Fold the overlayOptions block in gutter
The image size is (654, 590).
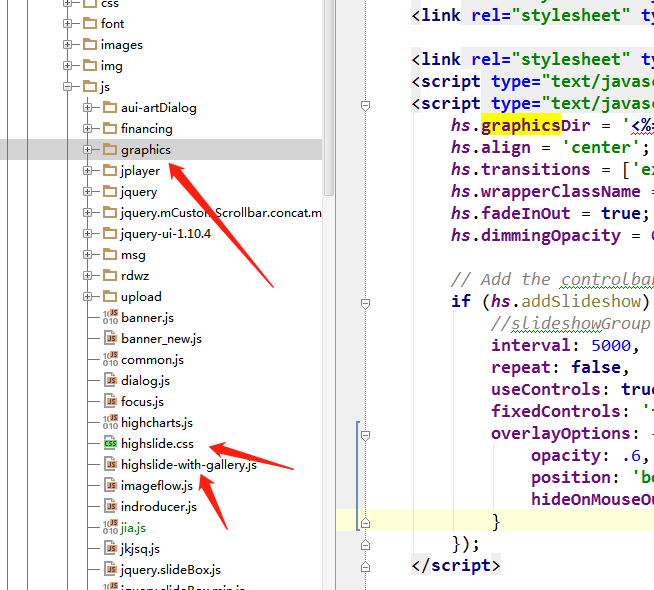(x=365, y=436)
